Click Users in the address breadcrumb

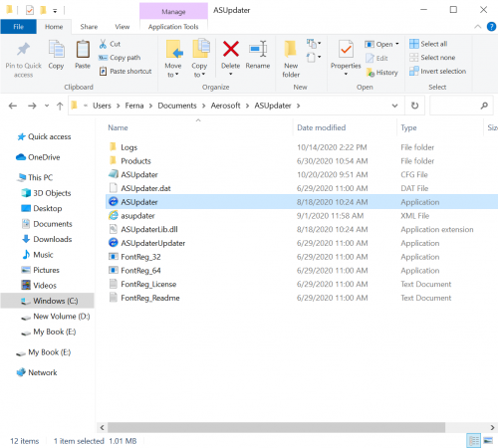pyautogui.click(x=102, y=106)
